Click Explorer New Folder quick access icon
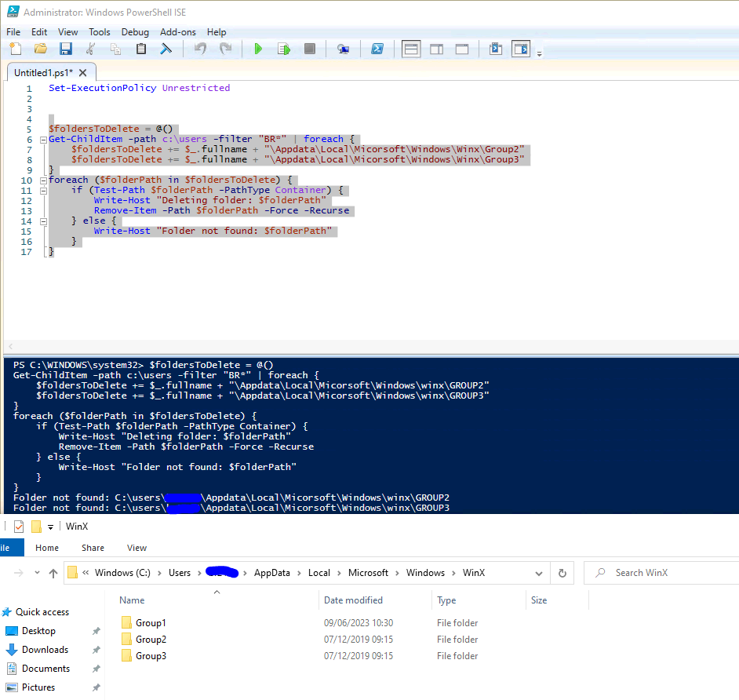Screen dimensions: 739x700 point(36,526)
